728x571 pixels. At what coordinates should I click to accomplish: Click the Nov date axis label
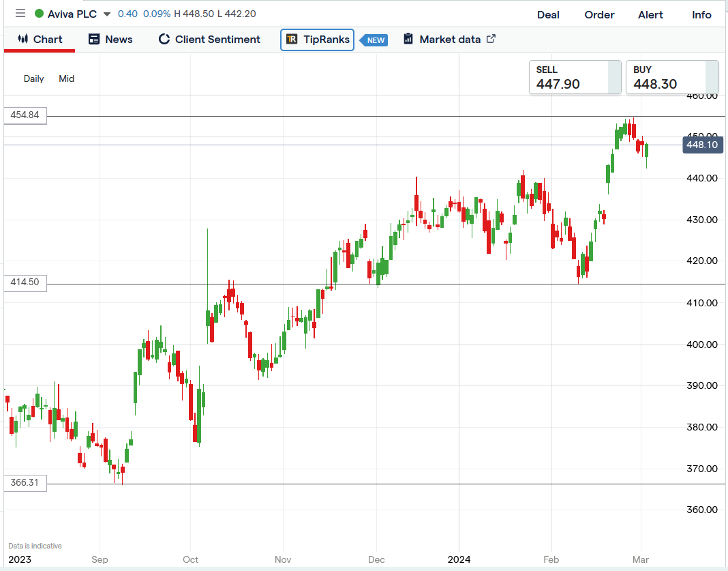point(283,559)
